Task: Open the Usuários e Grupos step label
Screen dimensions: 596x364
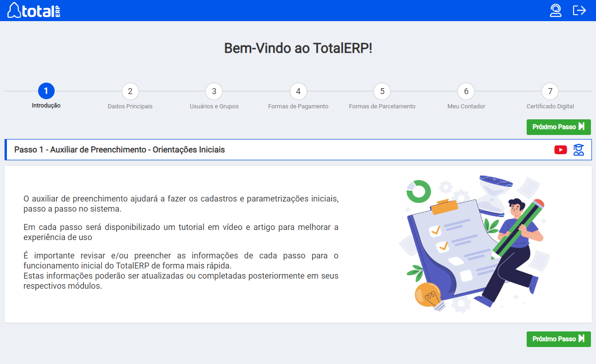Action: click(x=214, y=106)
